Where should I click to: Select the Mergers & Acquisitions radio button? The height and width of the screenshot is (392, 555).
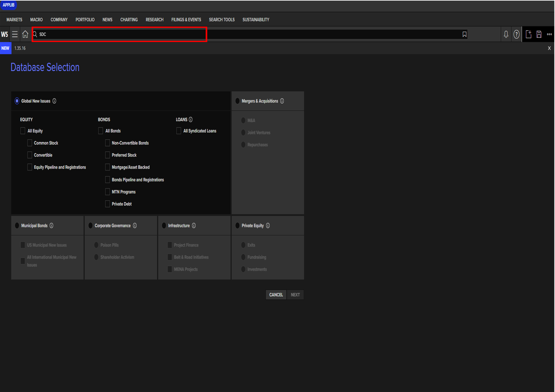click(237, 101)
